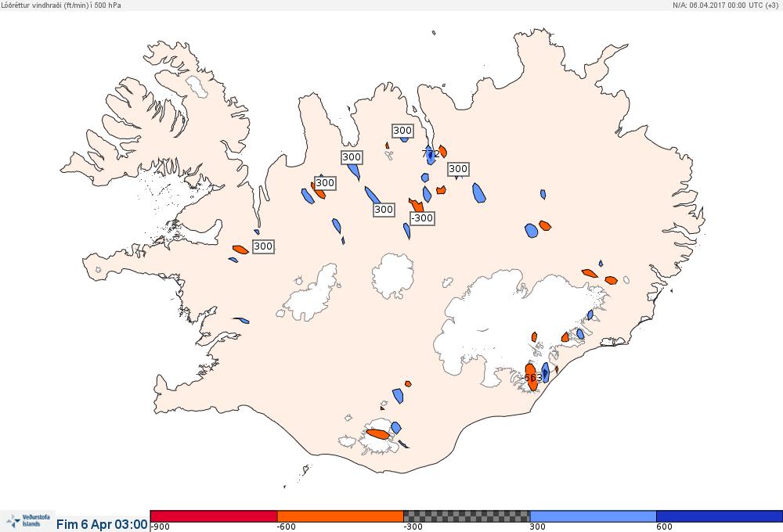783x532 pixels.
Task: Click the map title "Lóðréttur vindhraði (ft/min) í 500 hPa"
Action: point(60,5)
